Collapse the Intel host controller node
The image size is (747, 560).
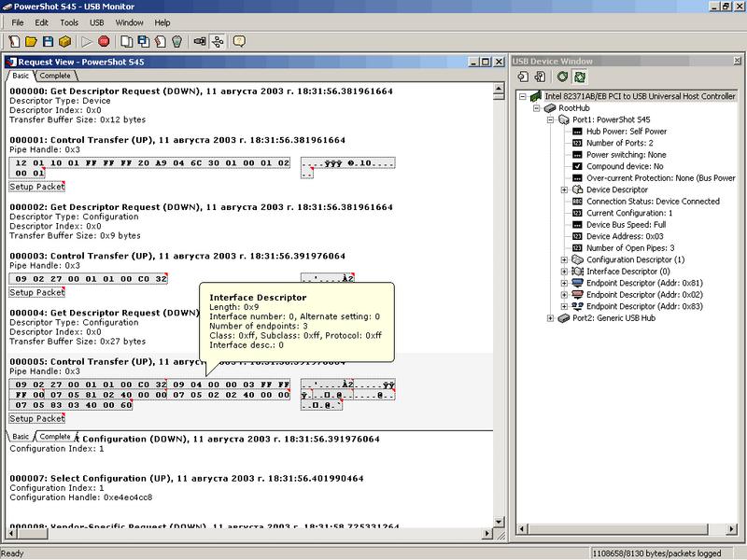click(x=523, y=96)
